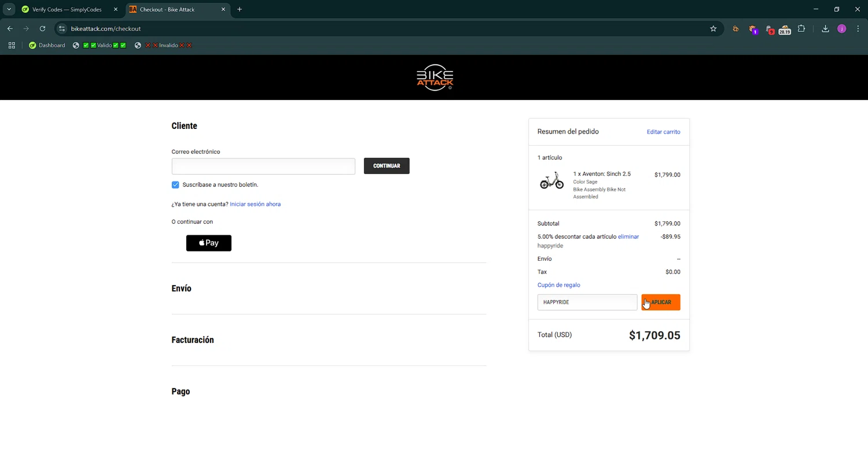Viewport: 868px width, 470px height.
Task: Focus the coupon code field containing HAPPYRIDE
Action: (587, 302)
